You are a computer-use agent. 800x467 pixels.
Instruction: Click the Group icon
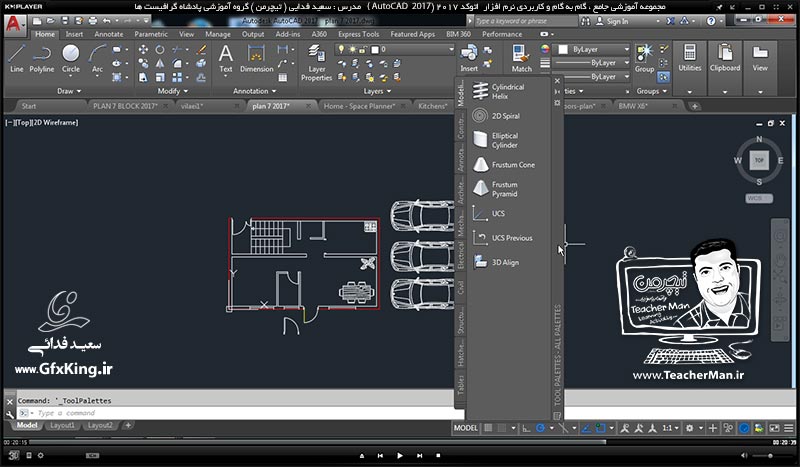point(644,58)
